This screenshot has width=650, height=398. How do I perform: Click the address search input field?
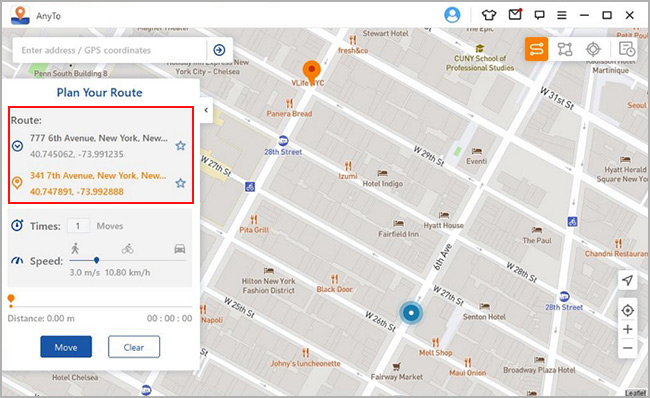click(x=110, y=50)
